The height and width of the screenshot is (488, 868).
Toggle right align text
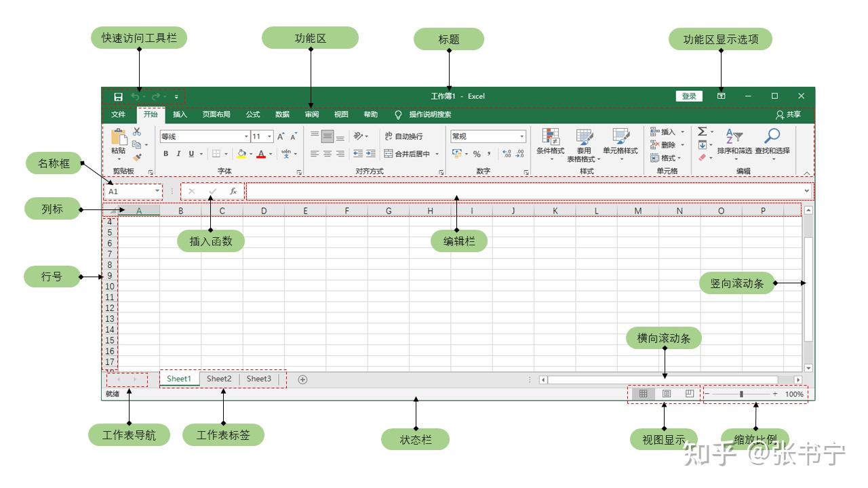[x=340, y=154]
